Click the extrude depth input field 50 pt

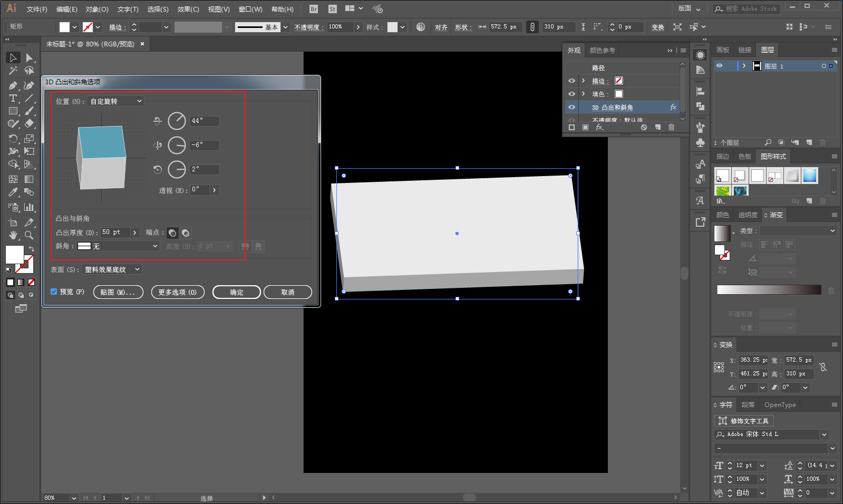point(115,232)
